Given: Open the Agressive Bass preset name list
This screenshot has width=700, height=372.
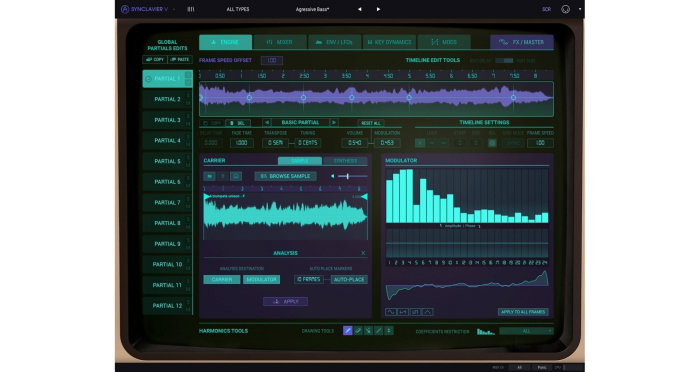Looking at the screenshot, I should click(312, 9).
